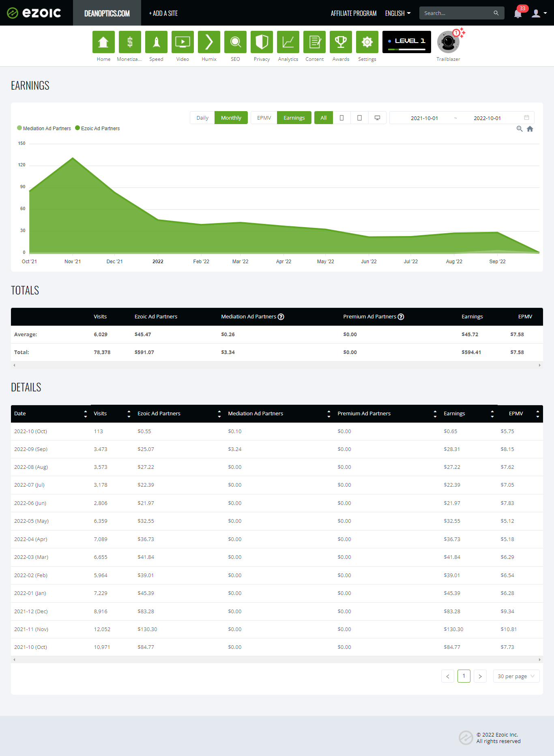
Task: Select the 2021-11 (Nov) date cell
Action: coord(31,629)
